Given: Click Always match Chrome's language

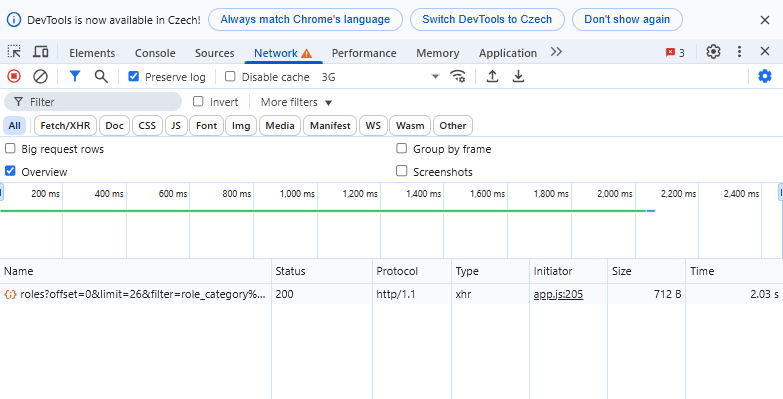Looking at the screenshot, I should pyautogui.click(x=305, y=19).
